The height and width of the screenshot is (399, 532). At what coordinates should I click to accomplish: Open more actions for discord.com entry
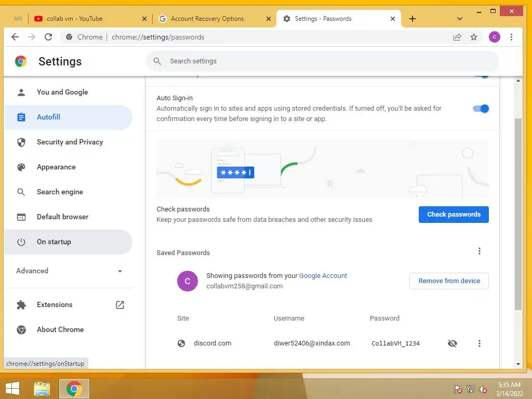[x=479, y=343]
